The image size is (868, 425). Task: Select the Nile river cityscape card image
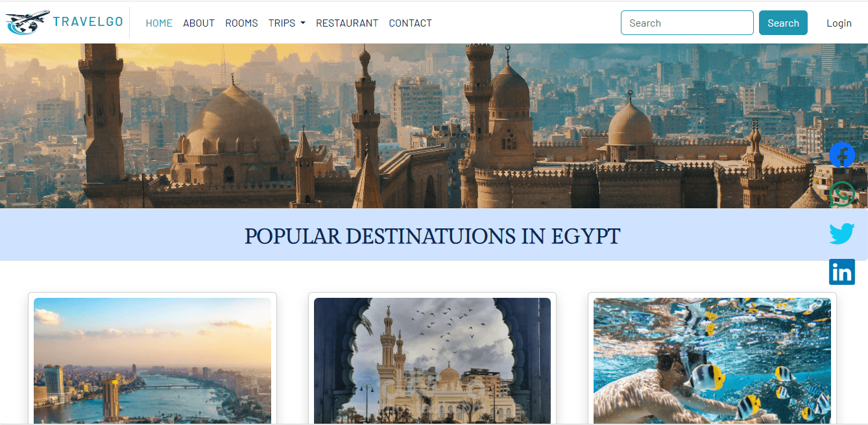(x=152, y=361)
